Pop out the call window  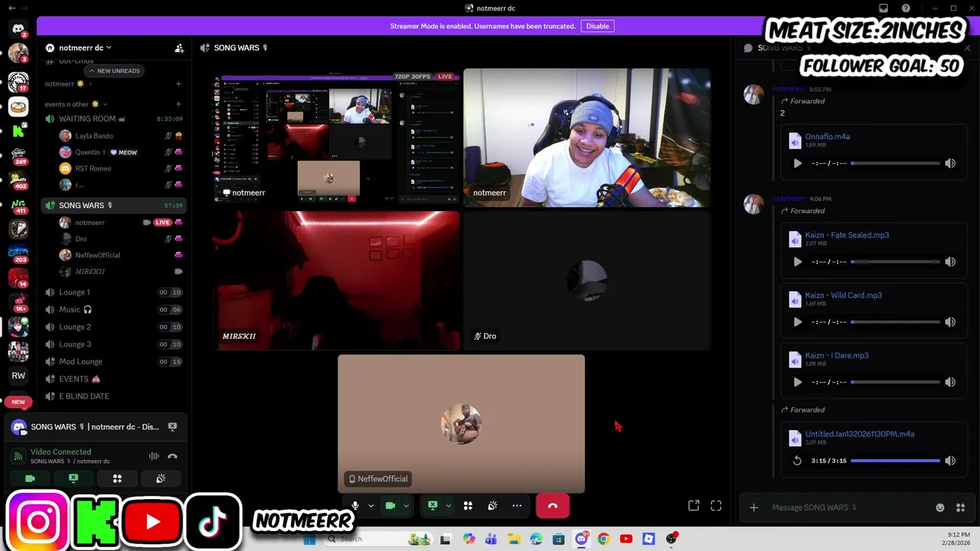click(694, 506)
